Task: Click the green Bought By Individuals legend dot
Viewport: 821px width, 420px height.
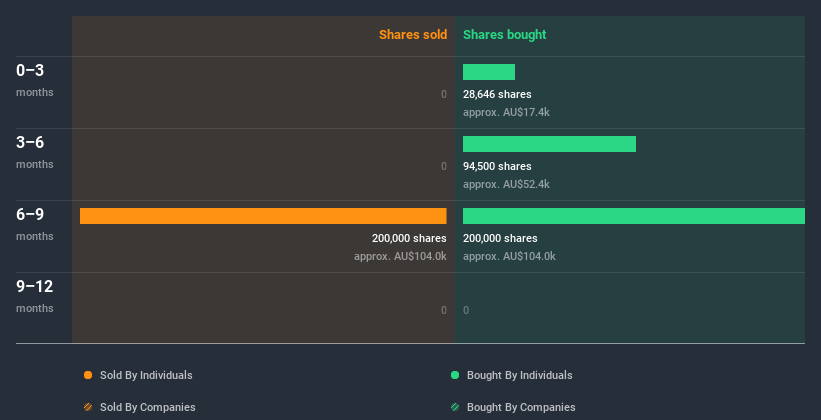Action: click(455, 375)
